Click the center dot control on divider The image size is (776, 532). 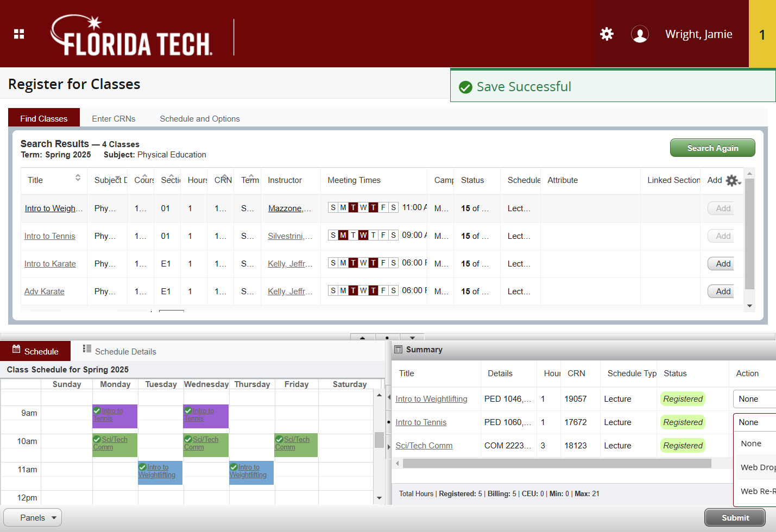(x=387, y=337)
